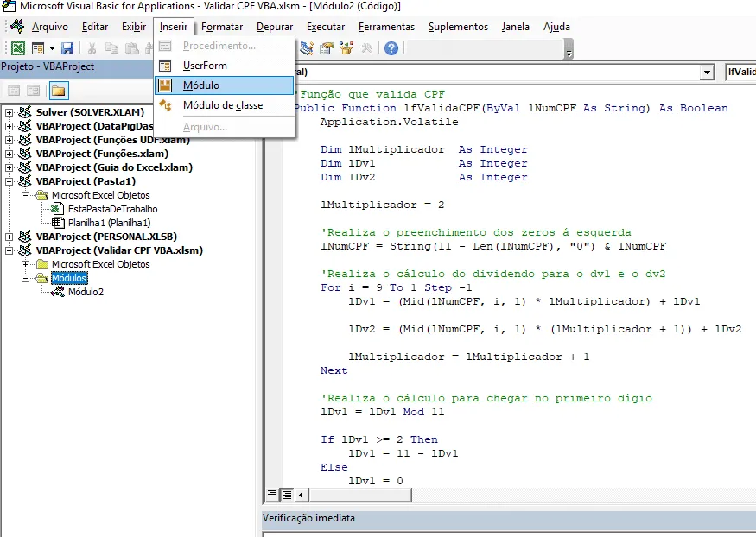Click the Copy toolbar icon

point(111,48)
